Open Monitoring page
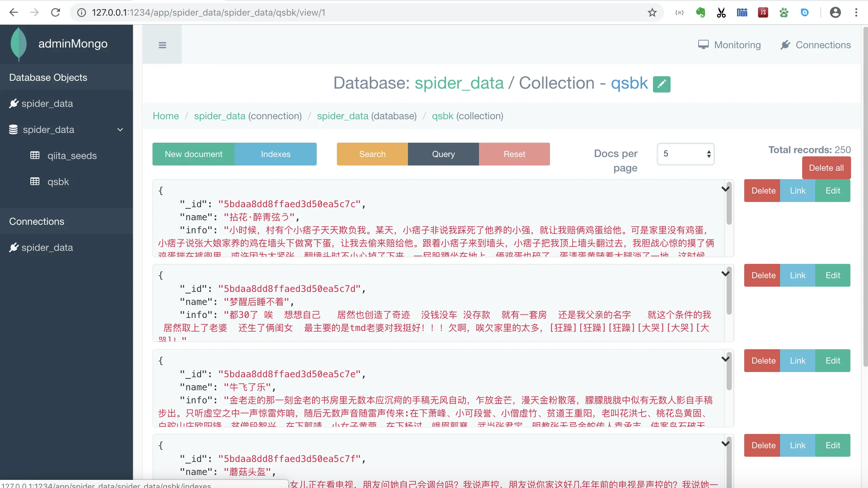868x488 pixels. [729, 45]
